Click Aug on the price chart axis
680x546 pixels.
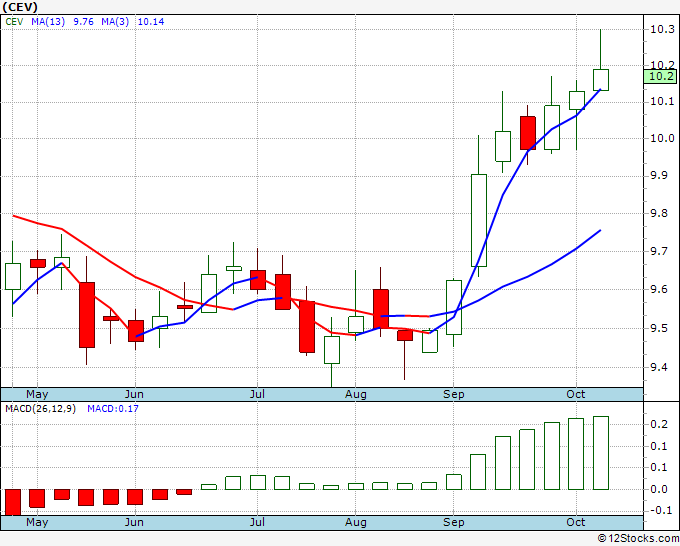tap(356, 395)
